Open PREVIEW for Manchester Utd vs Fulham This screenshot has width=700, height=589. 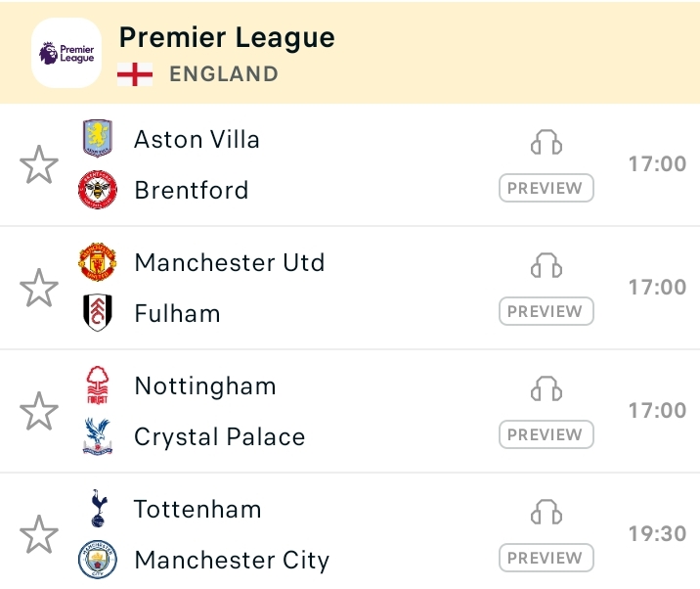click(x=546, y=311)
